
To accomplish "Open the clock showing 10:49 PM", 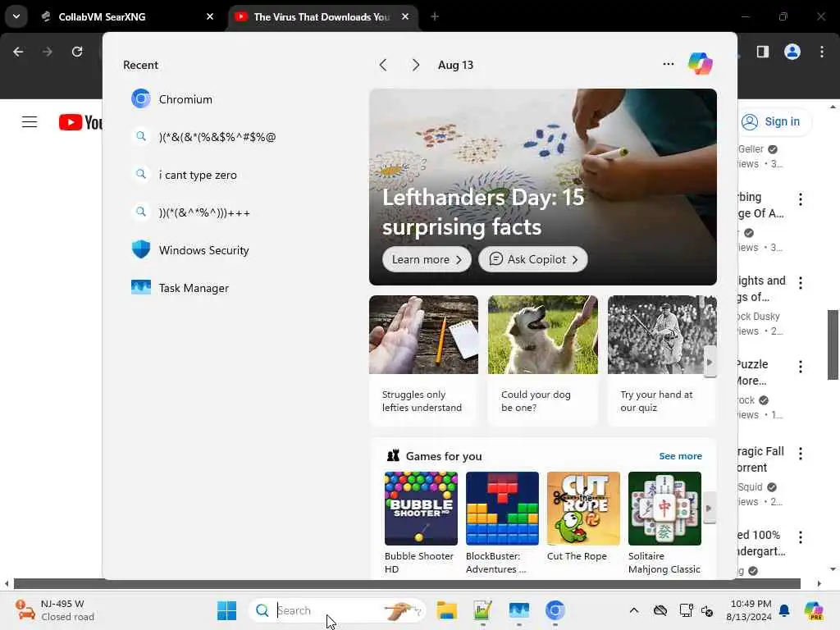I will [x=750, y=610].
